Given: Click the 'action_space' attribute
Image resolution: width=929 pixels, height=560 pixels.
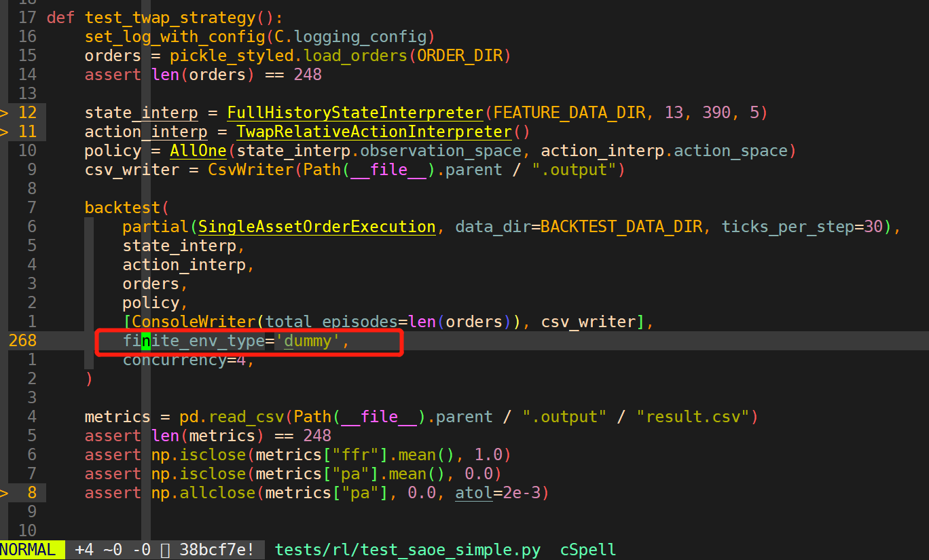Looking at the screenshot, I should point(731,150).
